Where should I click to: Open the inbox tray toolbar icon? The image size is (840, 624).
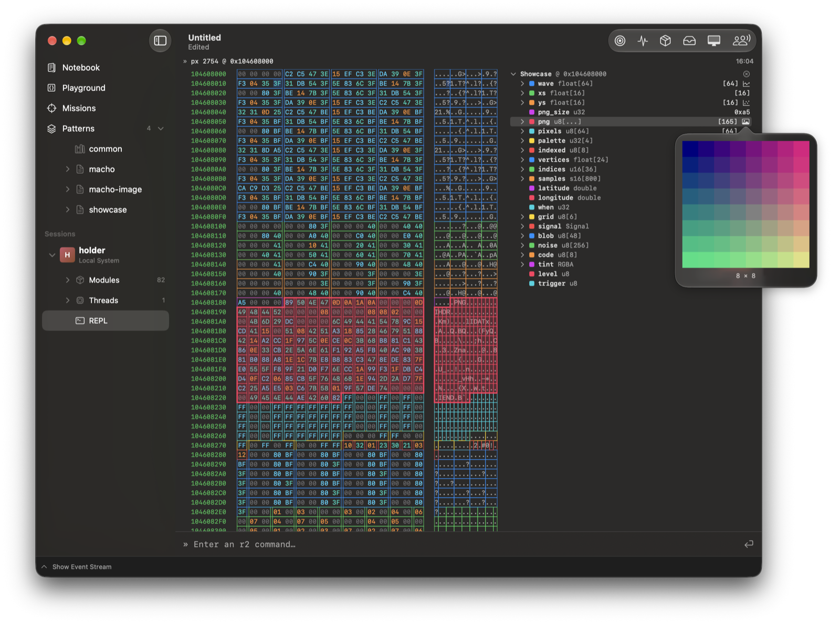coord(689,41)
